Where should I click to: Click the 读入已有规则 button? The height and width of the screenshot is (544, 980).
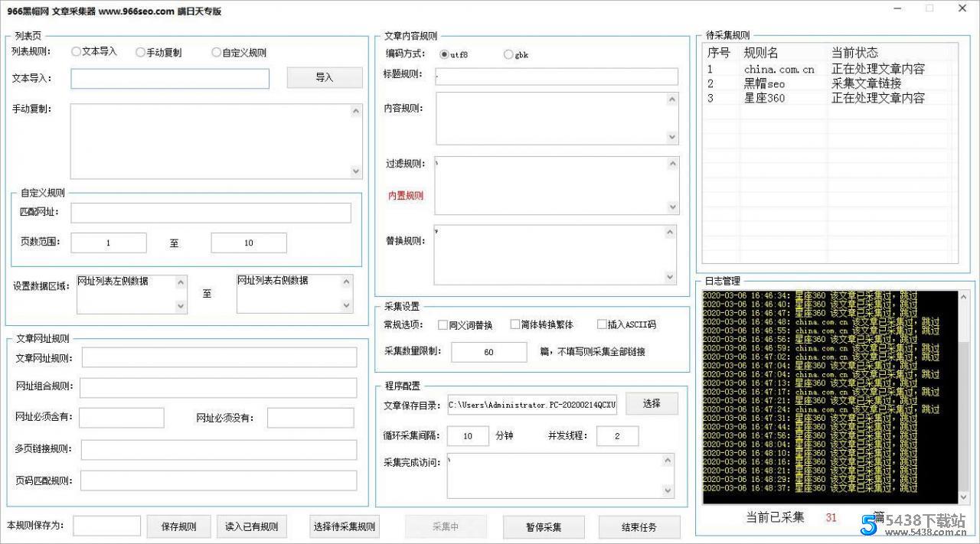point(252,526)
